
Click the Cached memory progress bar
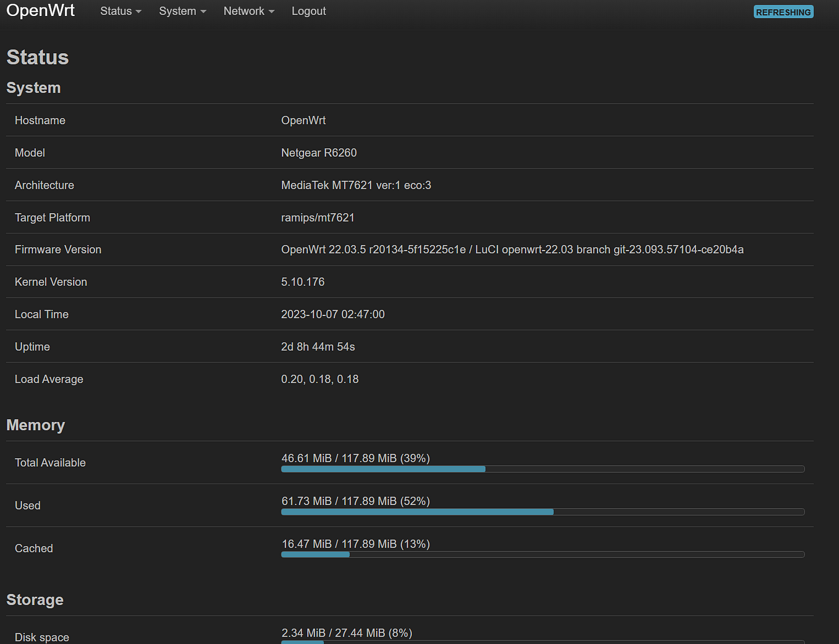(x=542, y=554)
